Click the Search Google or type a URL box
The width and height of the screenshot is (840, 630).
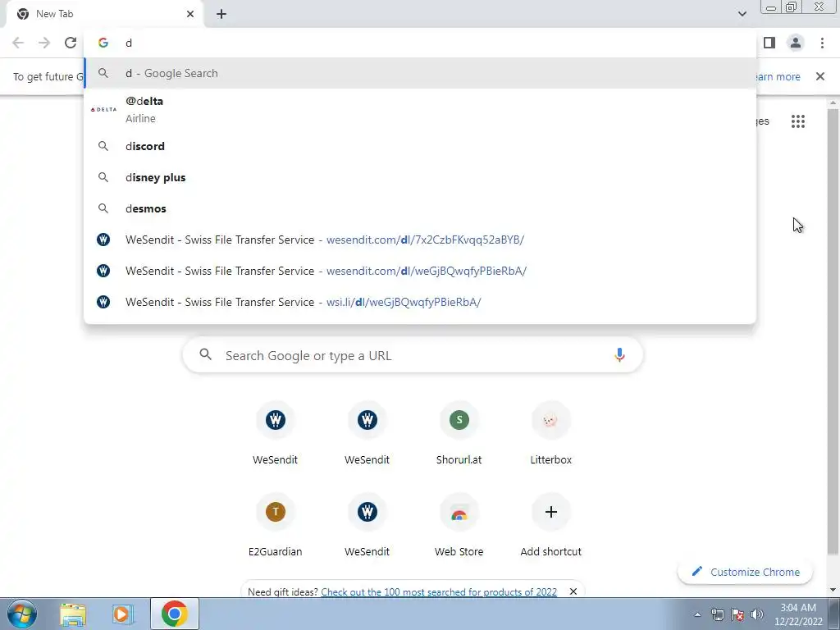point(413,355)
